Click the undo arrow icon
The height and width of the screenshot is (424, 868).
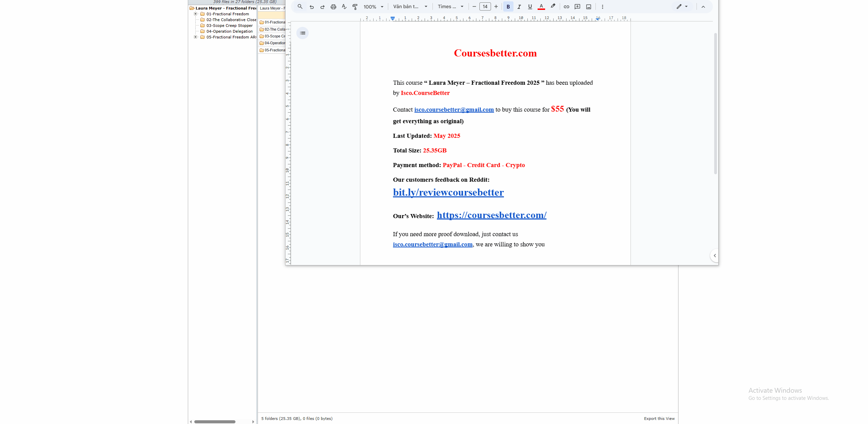pyautogui.click(x=311, y=7)
